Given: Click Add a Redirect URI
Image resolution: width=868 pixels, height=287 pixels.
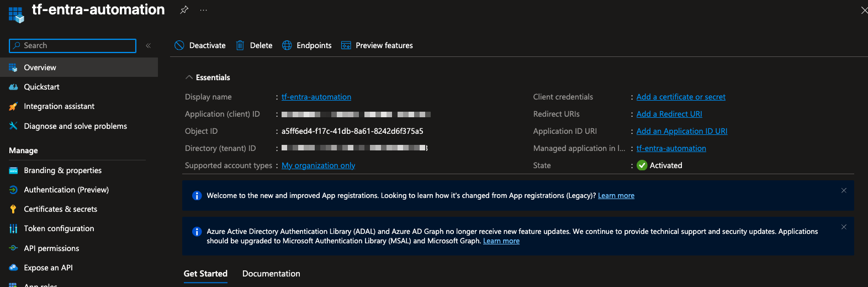Looking at the screenshot, I should pyautogui.click(x=669, y=114).
